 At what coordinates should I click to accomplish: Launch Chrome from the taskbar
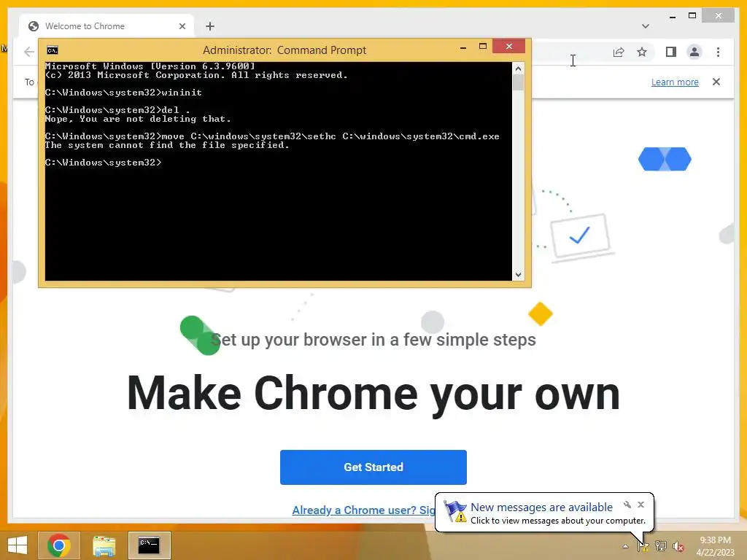point(59,545)
